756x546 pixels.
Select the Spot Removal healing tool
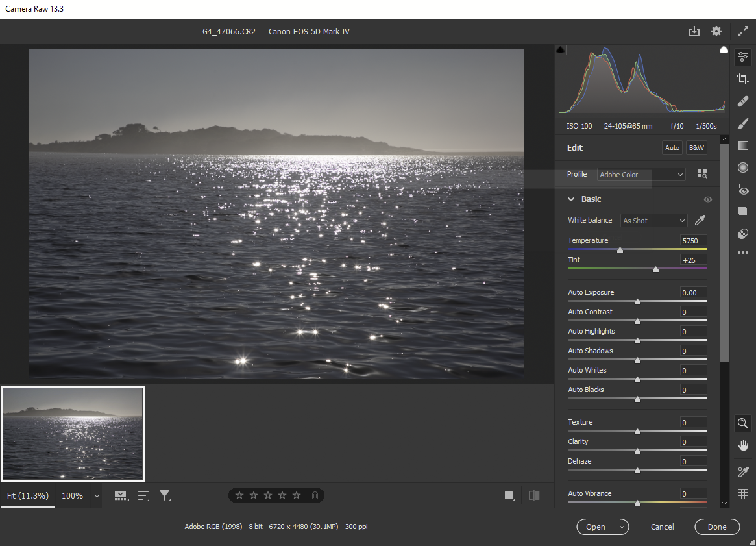click(x=743, y=101)
